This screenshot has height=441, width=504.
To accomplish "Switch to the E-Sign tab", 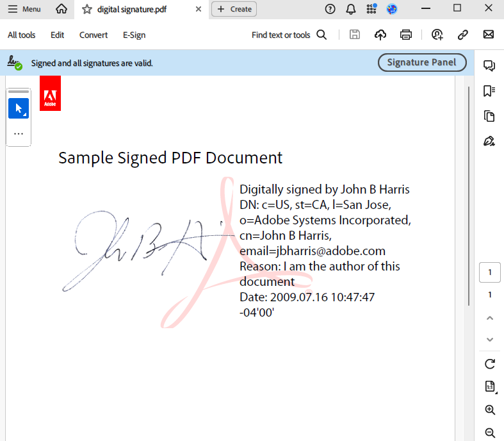I will (134, 35).
